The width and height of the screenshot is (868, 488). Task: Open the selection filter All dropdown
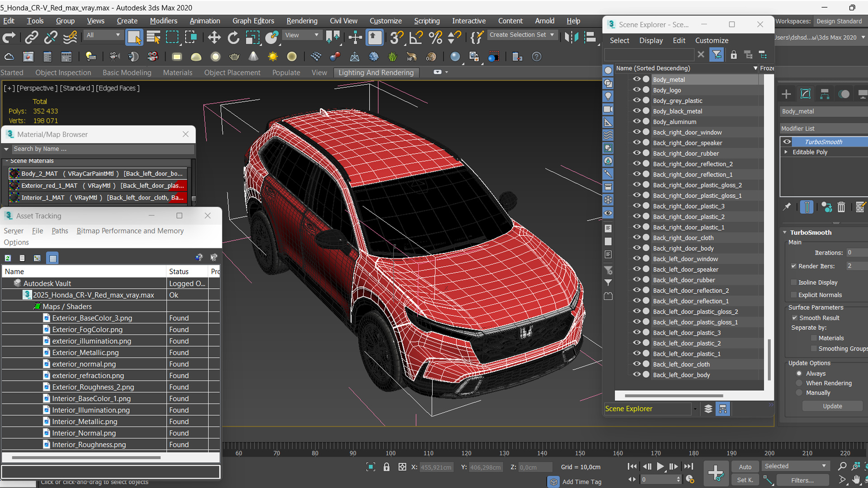pyautogui.click(x=103, y=35)
